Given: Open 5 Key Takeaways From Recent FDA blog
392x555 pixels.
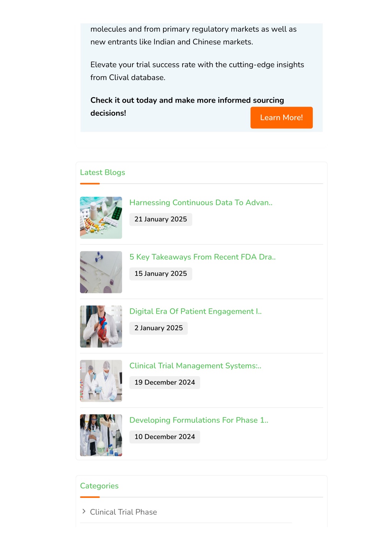Looking at the screenshot, I should click(203, 257).
